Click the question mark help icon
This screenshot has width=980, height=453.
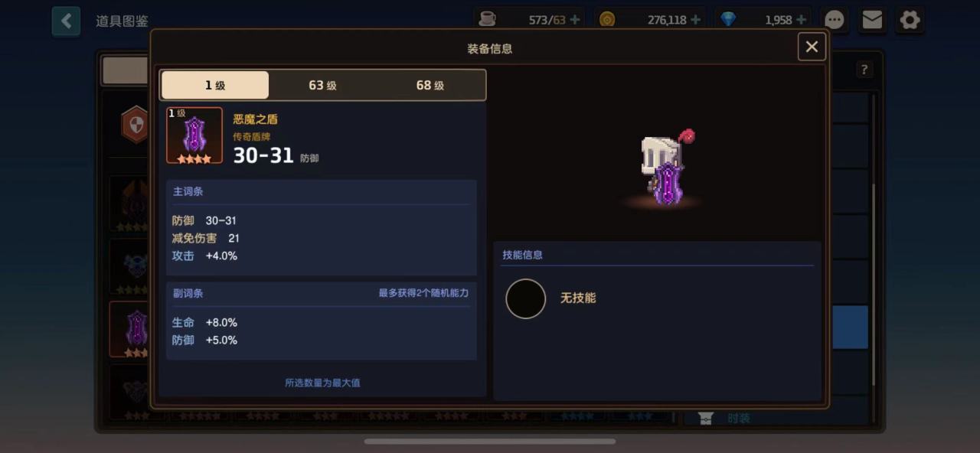click(864, 70)
